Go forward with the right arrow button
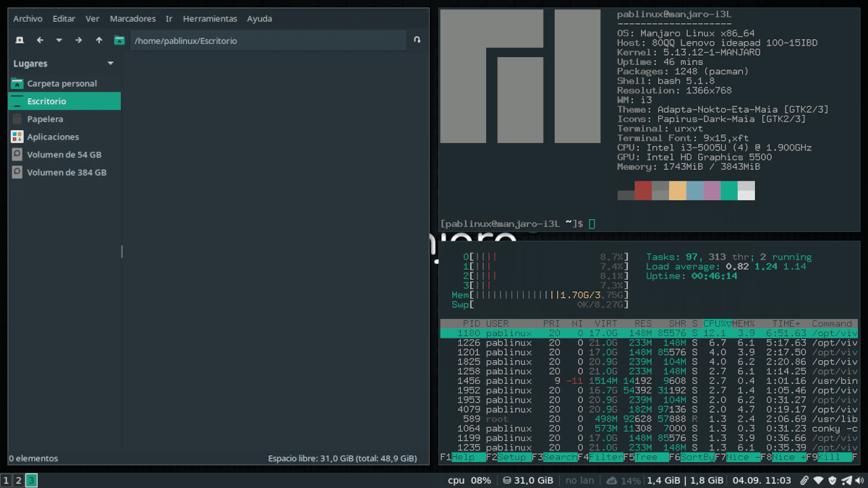 (79, 40)
